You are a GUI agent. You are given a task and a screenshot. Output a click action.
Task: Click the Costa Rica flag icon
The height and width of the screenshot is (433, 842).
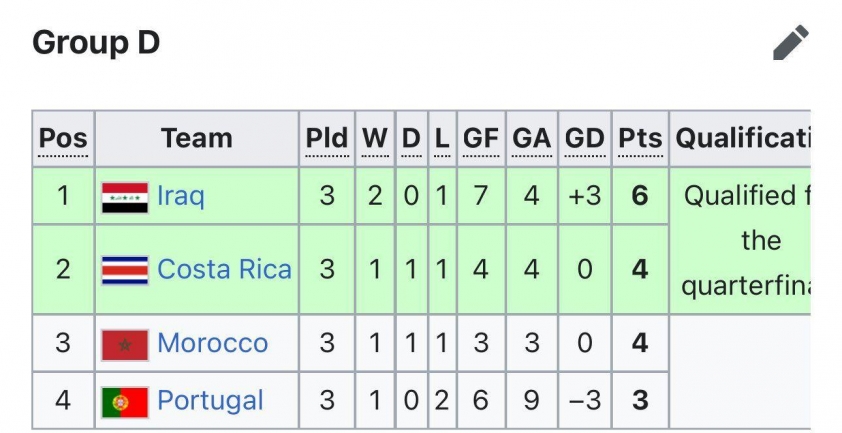[x=125, y=270]
